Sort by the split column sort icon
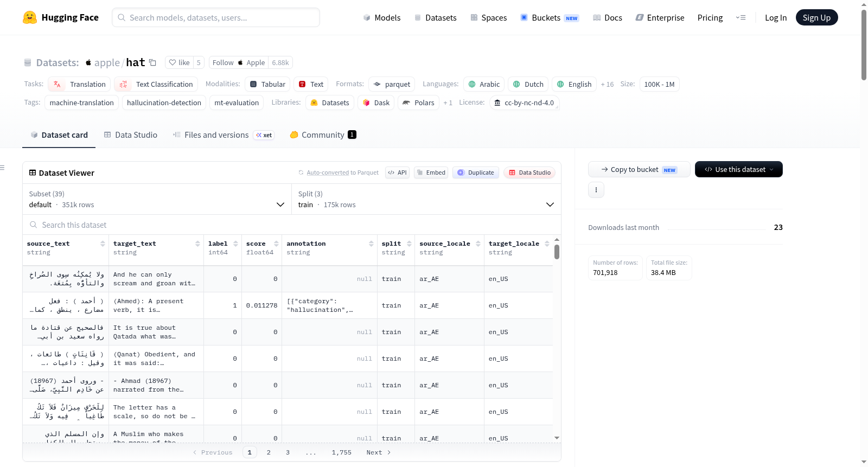Screen dimensions: 868x467 click(409, 244)
